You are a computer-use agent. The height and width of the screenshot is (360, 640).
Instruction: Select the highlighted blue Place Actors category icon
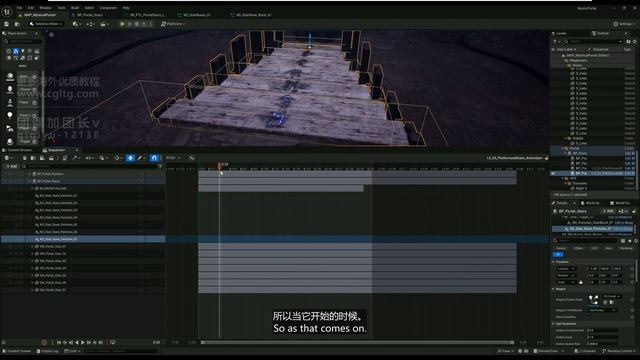pyautogui.click(x=16, y=51)
